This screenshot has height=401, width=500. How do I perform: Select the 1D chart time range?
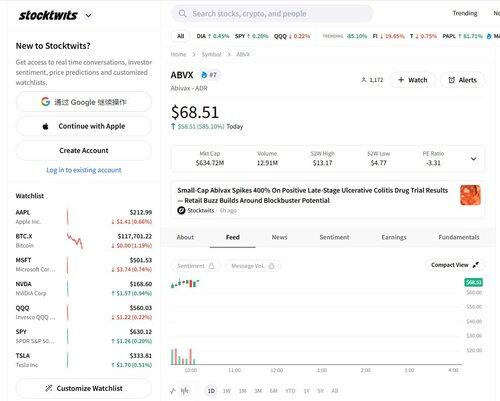tap(211, 391)
